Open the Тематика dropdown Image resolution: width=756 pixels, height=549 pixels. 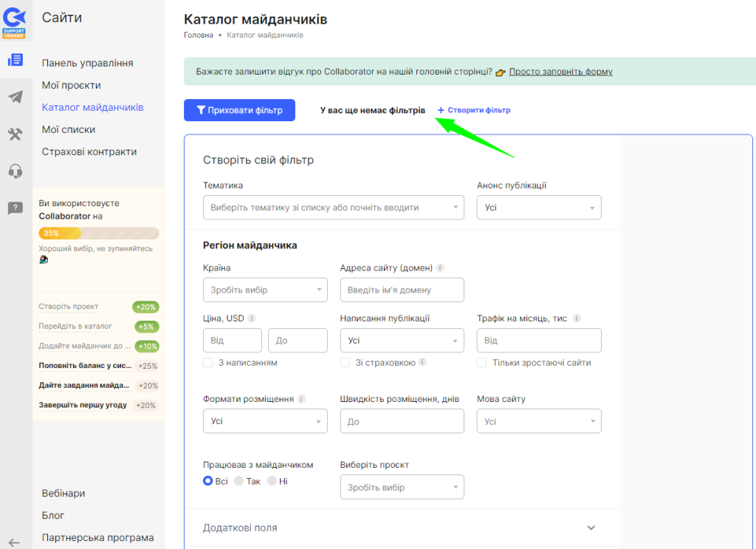pos(333,208)
